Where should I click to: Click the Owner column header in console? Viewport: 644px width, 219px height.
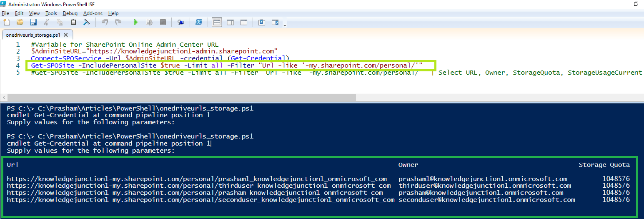408,165
